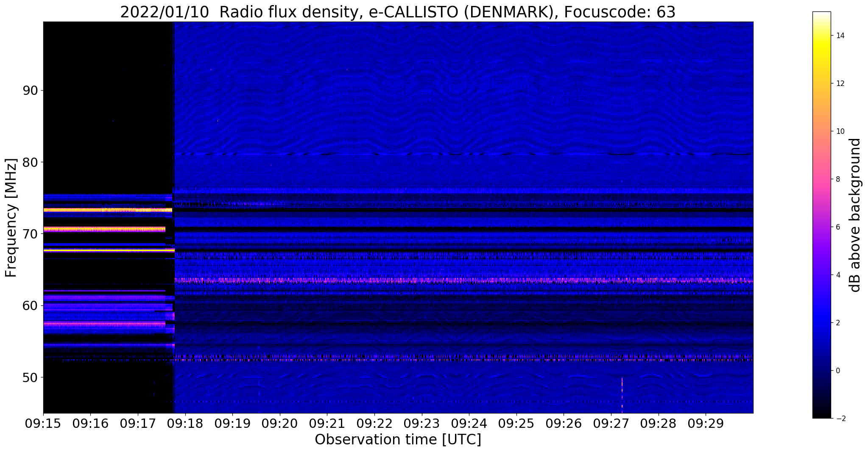The width and height of the screenshot is (868, 452).
Task: Click the colorbar tick label 8
Action: (837, 179)
